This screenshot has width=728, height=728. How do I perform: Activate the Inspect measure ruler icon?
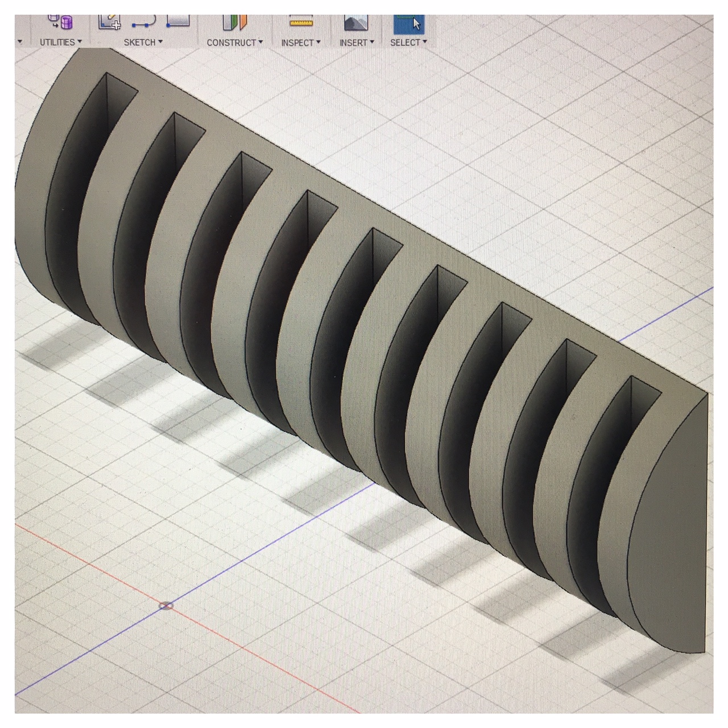click(301, 22)
